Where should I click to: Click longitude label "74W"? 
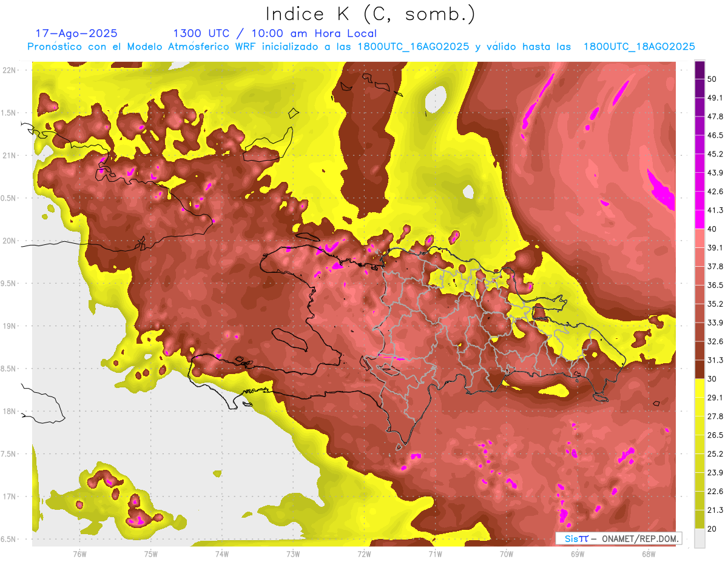tap(221, 554)
